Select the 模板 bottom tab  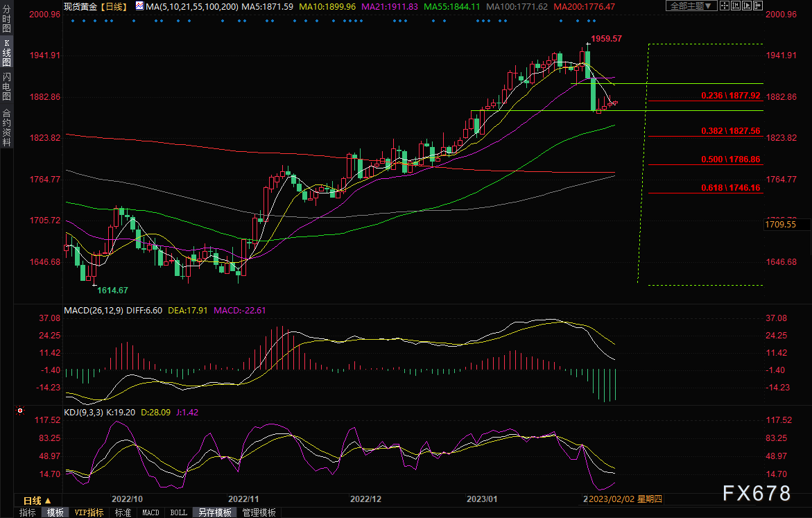(55, 512)
